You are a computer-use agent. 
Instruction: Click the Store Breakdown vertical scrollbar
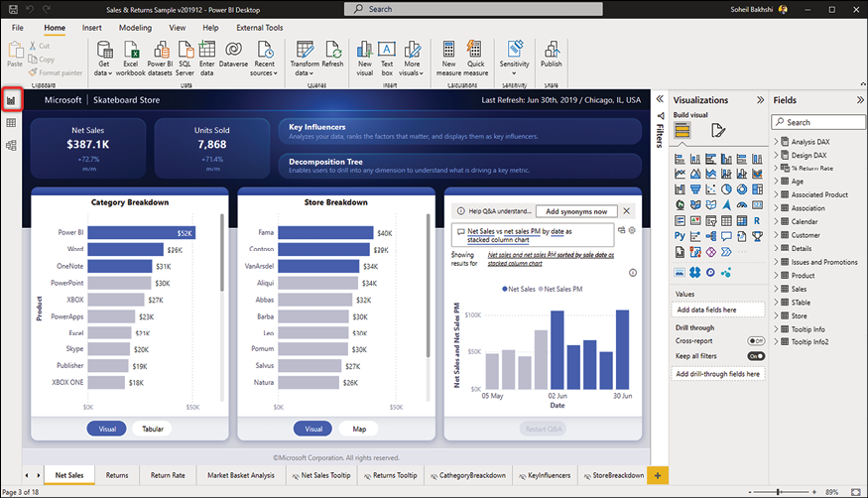[x=428, y=286]
